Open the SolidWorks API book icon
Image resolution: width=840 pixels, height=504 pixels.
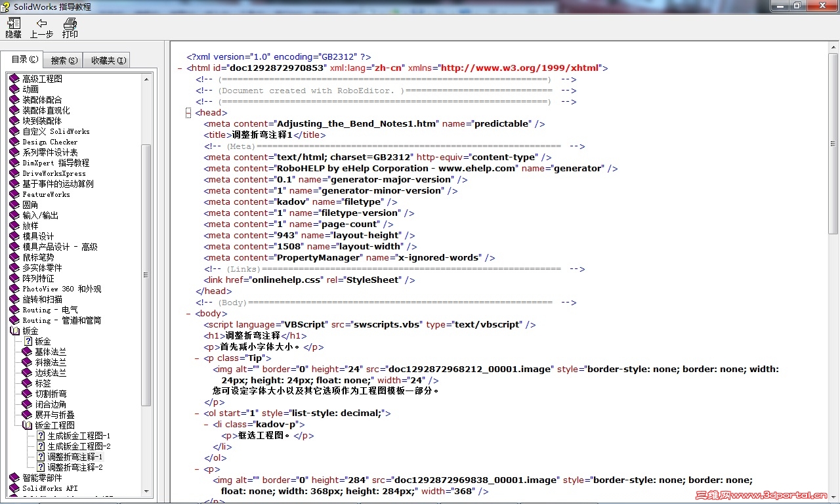tap(15, 488)
